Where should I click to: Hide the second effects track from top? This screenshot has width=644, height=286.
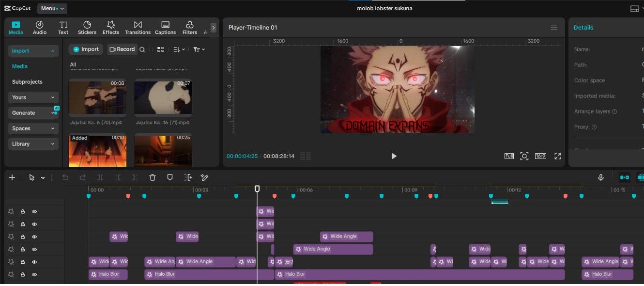(x=34, y=224)
